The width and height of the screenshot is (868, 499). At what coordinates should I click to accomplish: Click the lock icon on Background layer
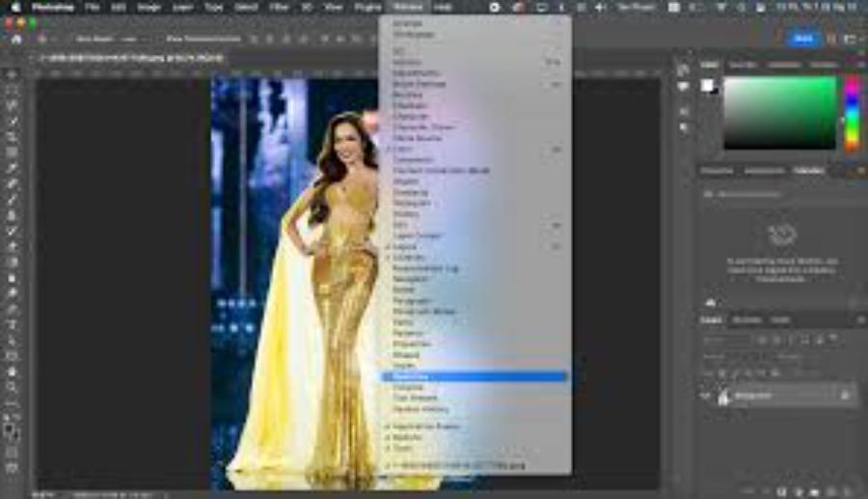coord(845,396)
